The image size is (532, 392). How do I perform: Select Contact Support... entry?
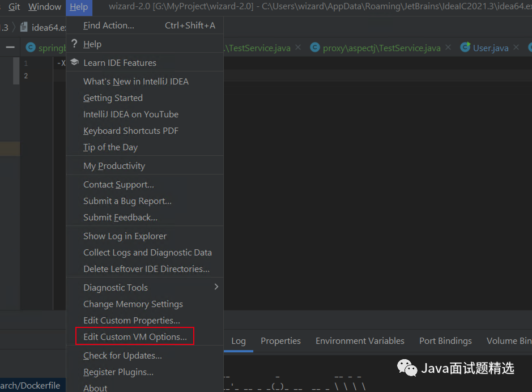click(x=145, y=185)
